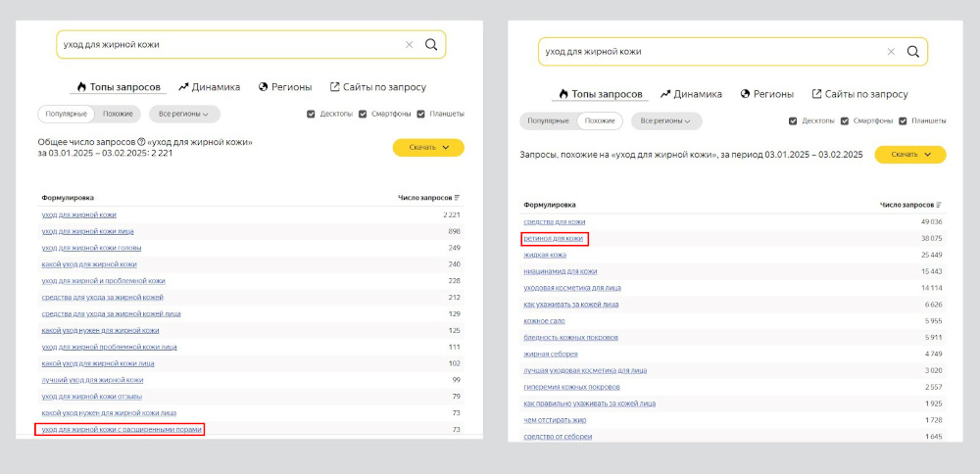Screen dimensions: 980x474
Task: Open the 'уходовая косметика для лица' link
Action: coord(572,288)
